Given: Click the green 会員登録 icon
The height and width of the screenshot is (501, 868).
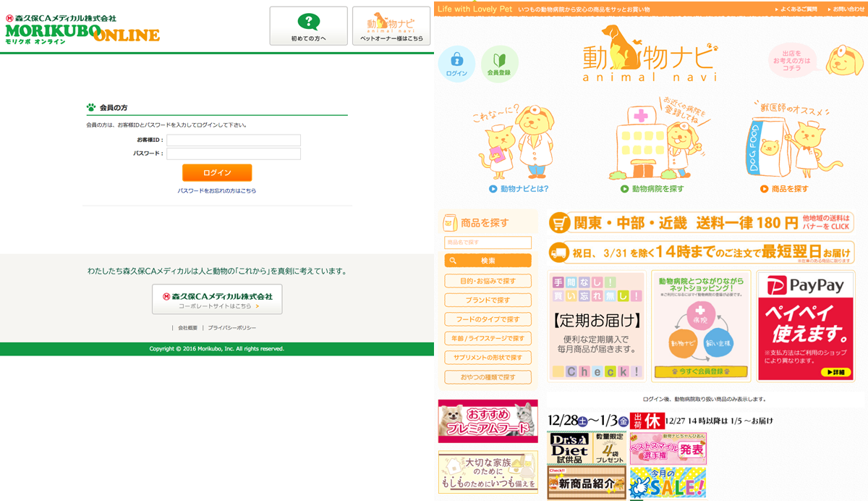Looking at the screenshot, I should (x=499, y=64).
